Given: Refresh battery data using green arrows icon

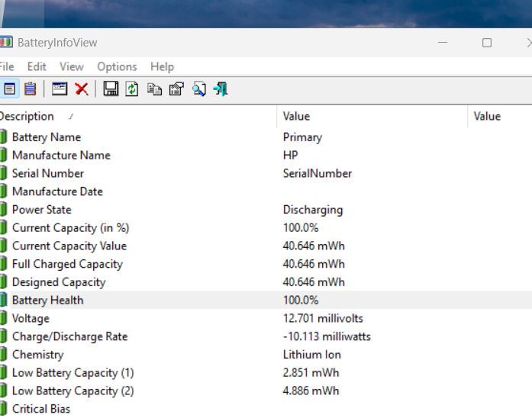Looking at the screenshot, I should (132, 89).
